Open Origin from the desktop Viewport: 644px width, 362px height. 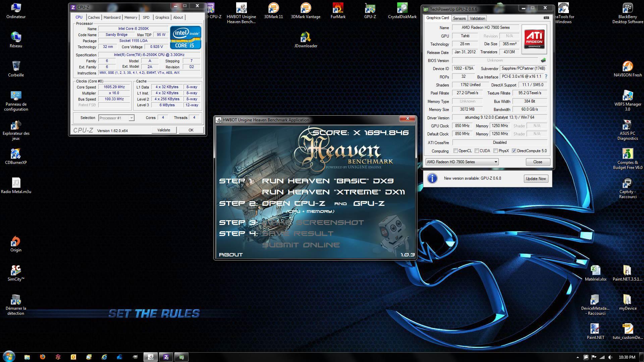click(x=16, y=244)
